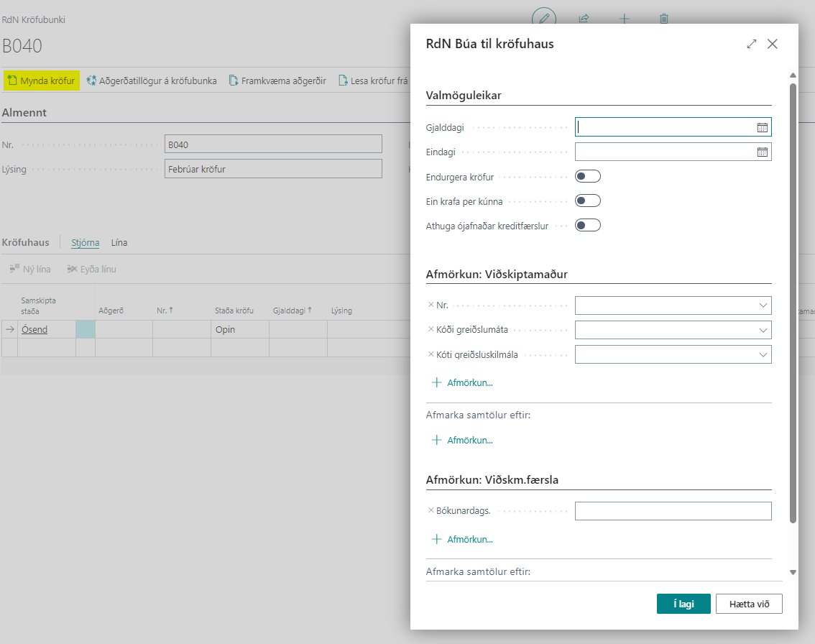The image size is (815, 644).
Task: Click the plus new record icon
Action: (624, 19)
